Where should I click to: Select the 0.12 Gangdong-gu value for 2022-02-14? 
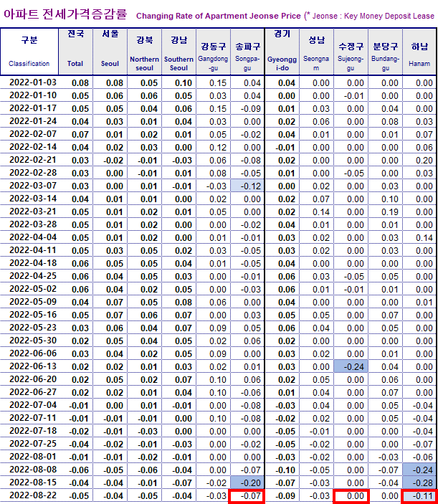coord(218,147)
